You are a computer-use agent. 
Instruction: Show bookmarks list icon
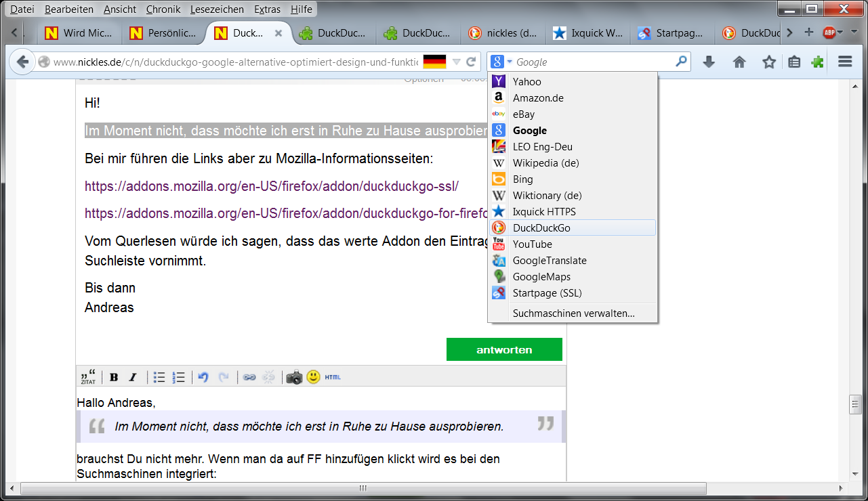coord(795,62)
